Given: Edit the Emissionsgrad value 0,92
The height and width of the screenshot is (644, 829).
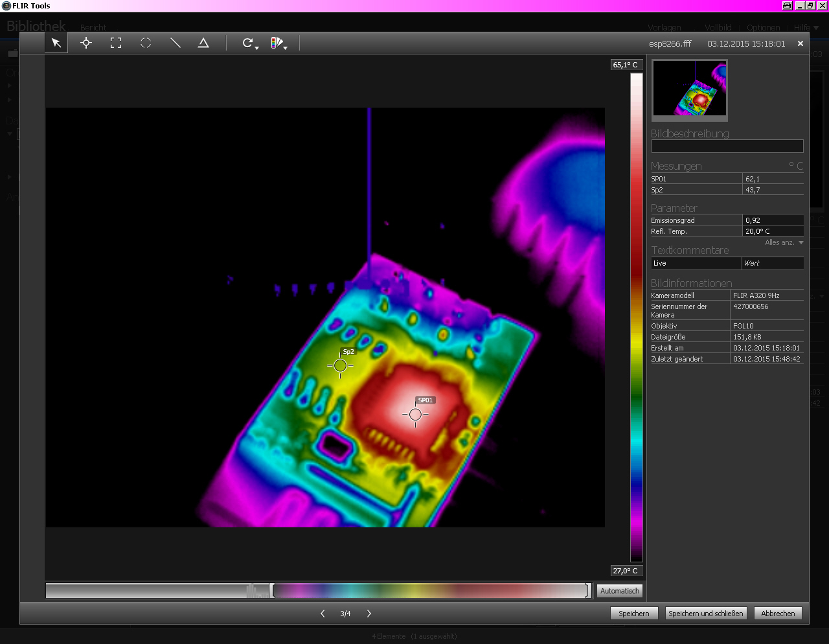Looking at the screenshot, I should [x=773, y=220].
